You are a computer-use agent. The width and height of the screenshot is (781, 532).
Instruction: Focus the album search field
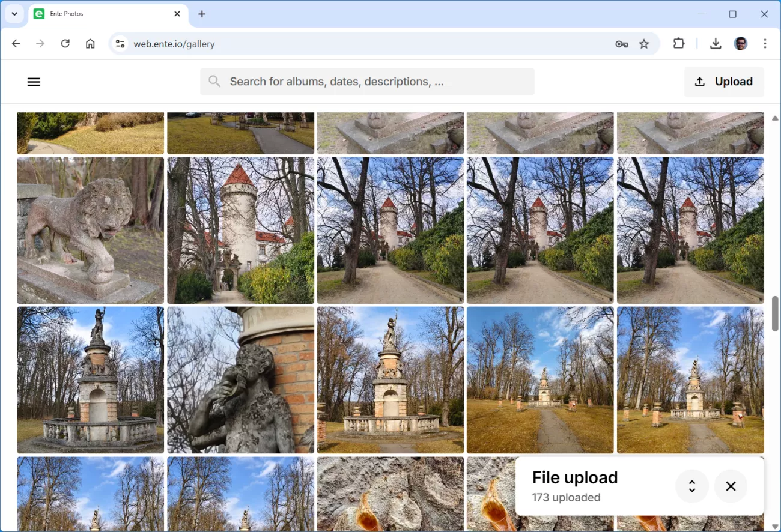point(366,82)
